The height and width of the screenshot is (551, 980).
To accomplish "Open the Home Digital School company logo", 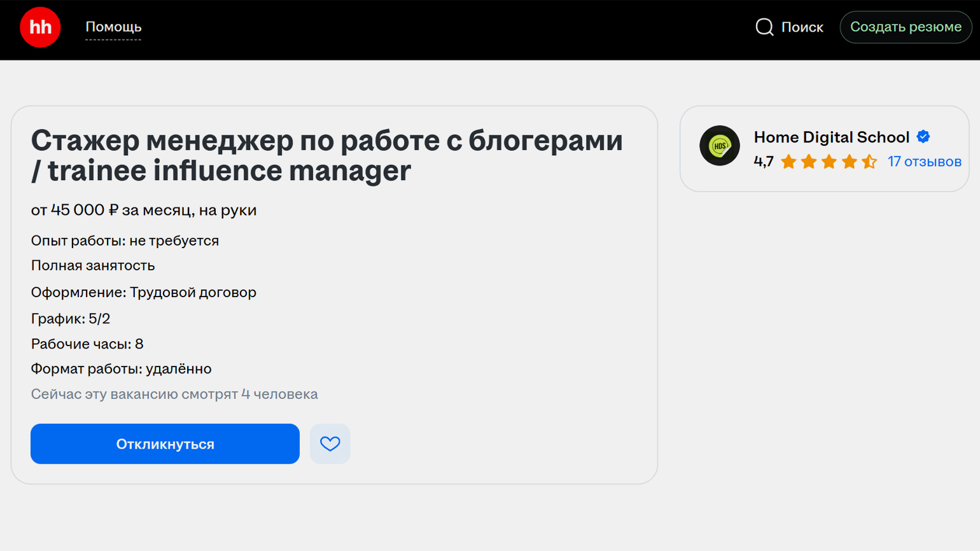I will [719, 146].
